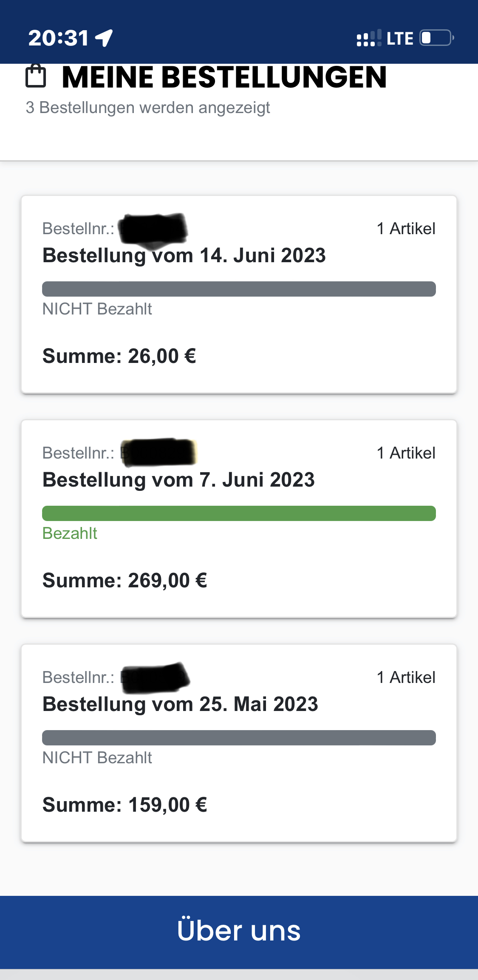Click gray status bar of 25. Mai order
This screenshot has height=980, width=478.
[x=239, y=738]
